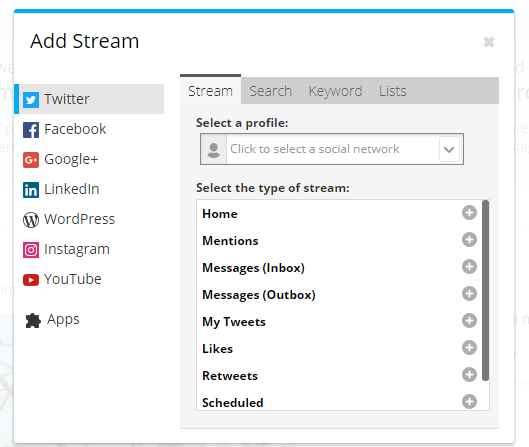Click the stream type list scrollbar
This screenshot has width=529, height=447.
(485, 290)
